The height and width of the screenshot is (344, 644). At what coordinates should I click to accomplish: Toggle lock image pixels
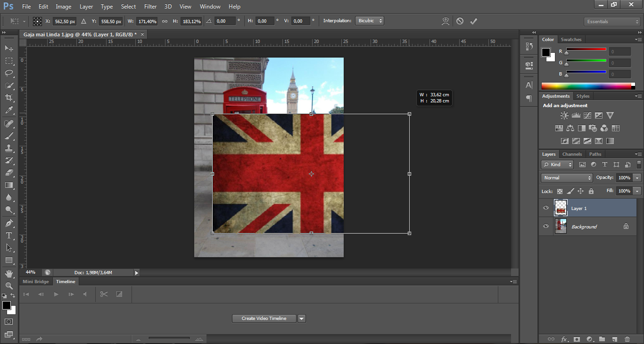click(570, 191)
